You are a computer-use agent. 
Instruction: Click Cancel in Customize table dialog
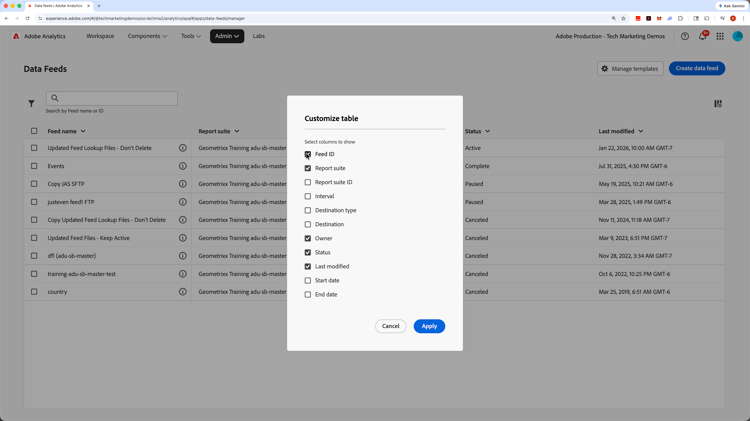tap(390, 326)
